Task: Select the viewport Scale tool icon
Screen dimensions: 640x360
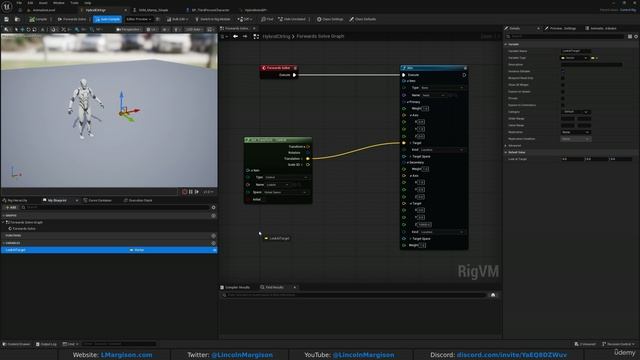Action: tap(34, 29)
